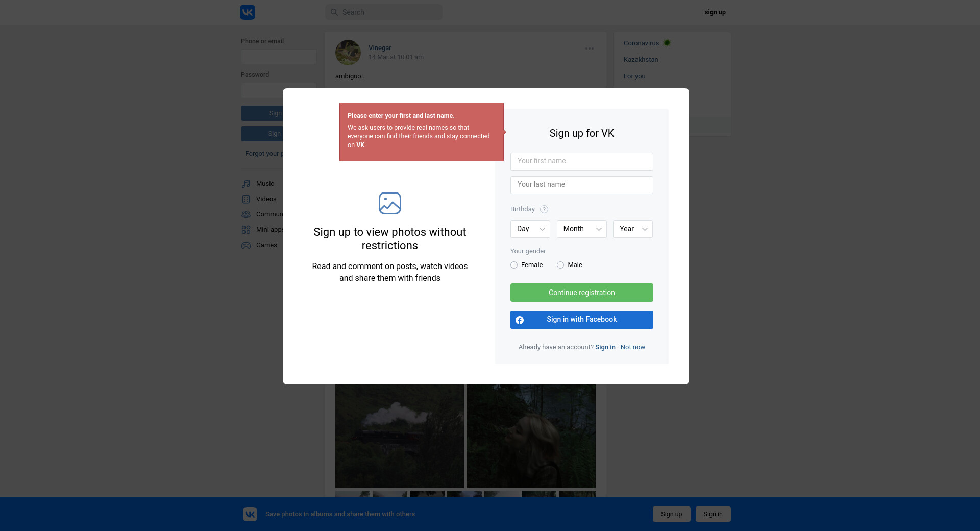Select the Female gender option
Viewport: 980px width, 531px height.
[x=514, y=265]
